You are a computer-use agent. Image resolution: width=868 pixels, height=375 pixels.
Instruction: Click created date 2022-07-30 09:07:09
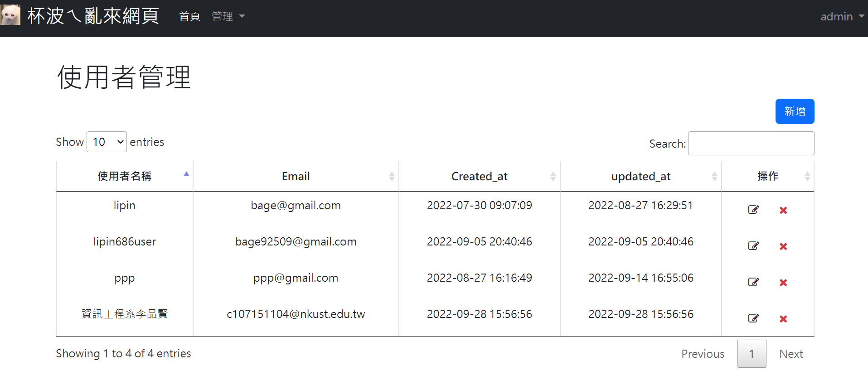tap(480, 205)
